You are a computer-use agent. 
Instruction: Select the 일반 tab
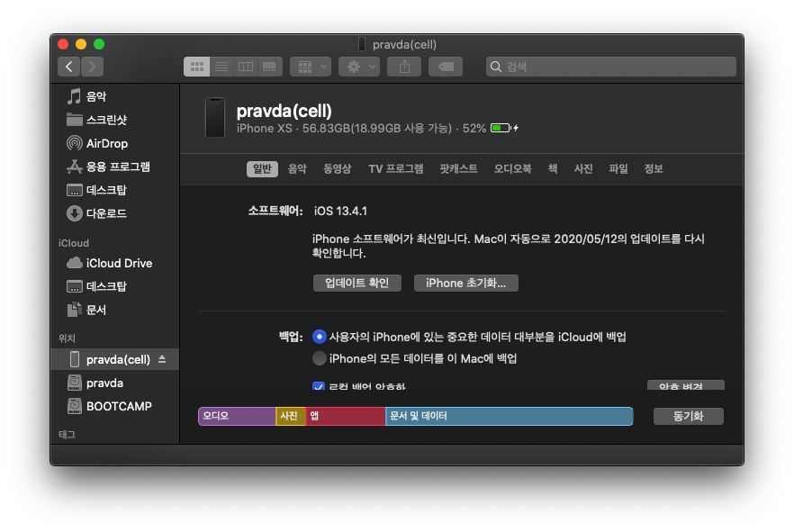262,168
